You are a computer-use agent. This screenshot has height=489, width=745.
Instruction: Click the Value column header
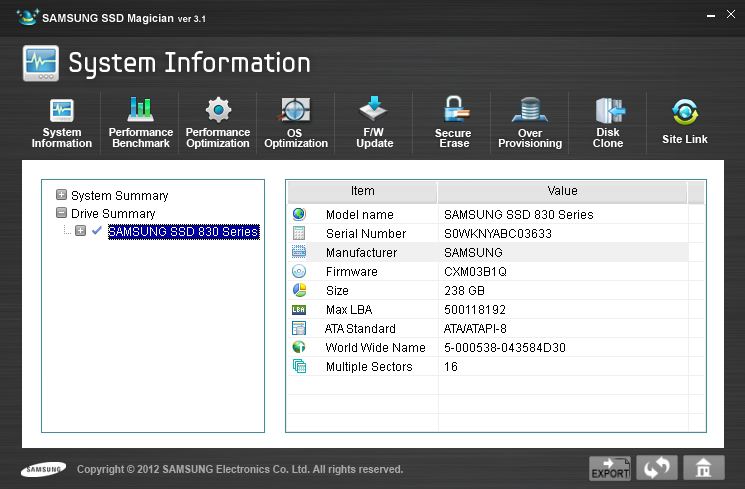pyautogui.click(x=562, y=191)
